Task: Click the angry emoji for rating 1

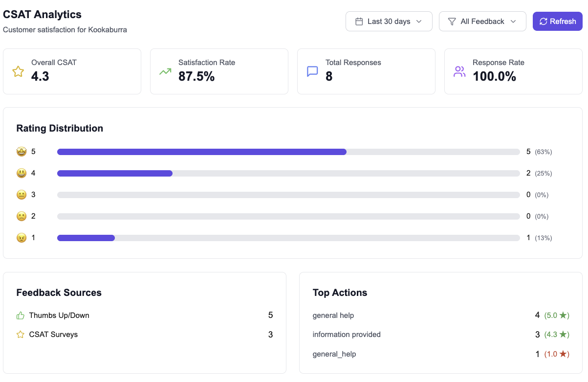Action: click(21, 238)
